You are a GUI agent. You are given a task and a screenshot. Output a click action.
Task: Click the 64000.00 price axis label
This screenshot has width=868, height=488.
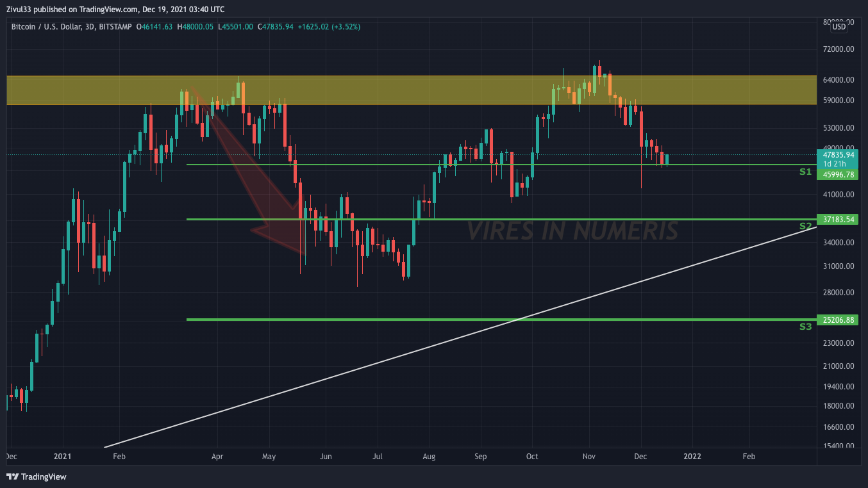click(x=839, y=80)
